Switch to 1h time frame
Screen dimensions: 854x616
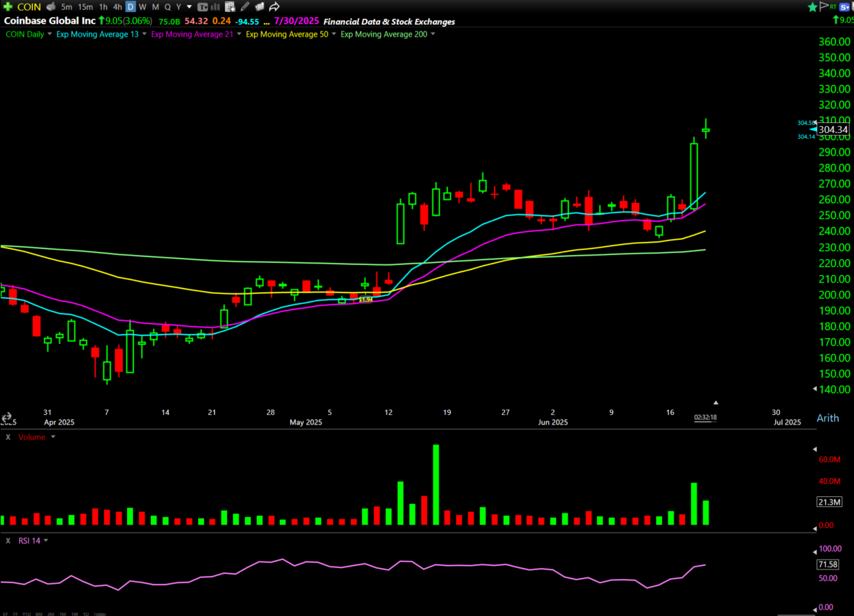(103, 7)
